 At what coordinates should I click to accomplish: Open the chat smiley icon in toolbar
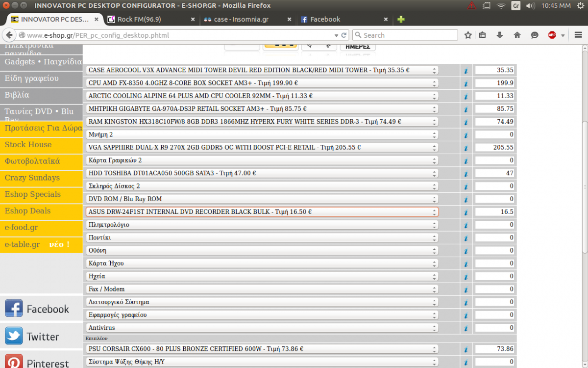(535, 35)
